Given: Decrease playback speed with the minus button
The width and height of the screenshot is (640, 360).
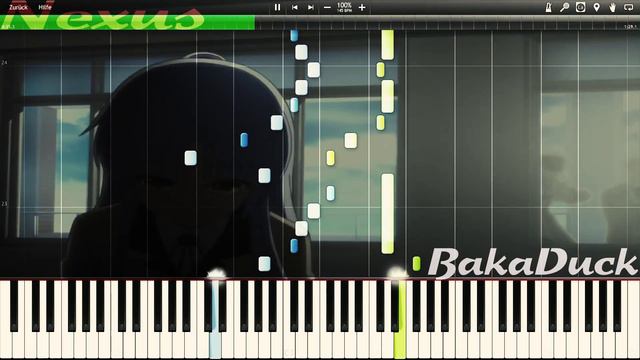Looking at the screenshot, I should pyautogui.click(x=327, y=7).
